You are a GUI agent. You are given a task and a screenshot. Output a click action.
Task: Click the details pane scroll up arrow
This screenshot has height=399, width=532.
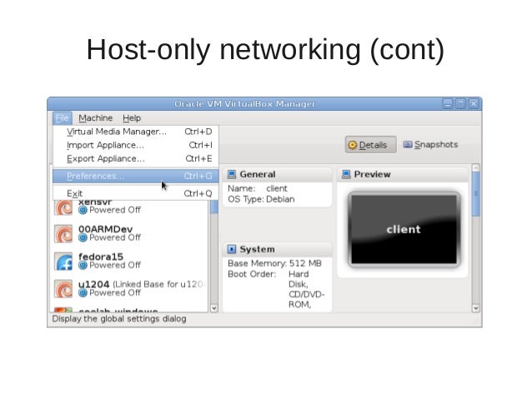pos(475,167)
